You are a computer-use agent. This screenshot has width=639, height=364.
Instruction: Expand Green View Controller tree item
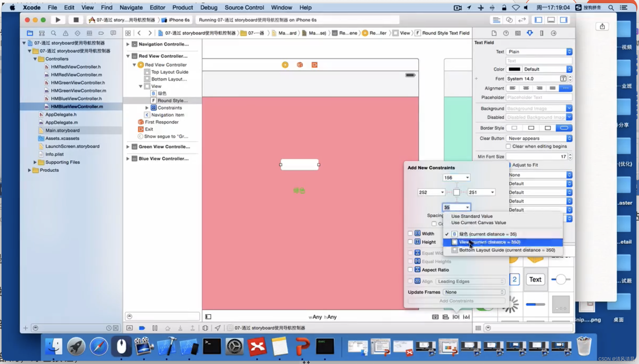(128, 147)
